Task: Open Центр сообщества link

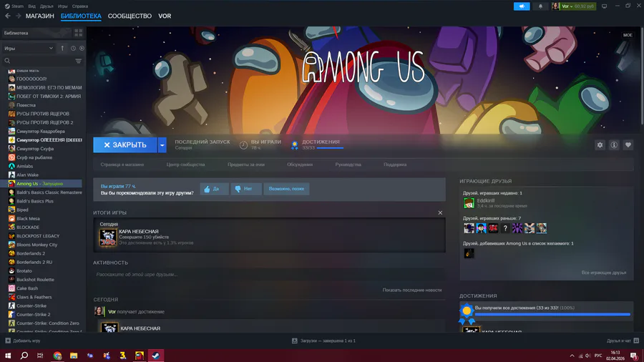Action: [x=185, y=165]
